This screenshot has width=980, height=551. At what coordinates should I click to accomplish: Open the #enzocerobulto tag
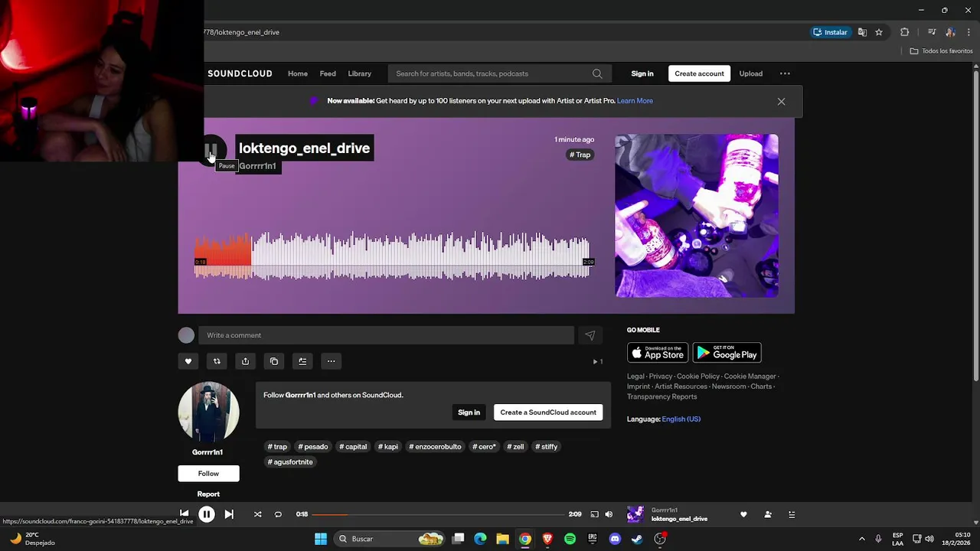[x=435, y=447]
